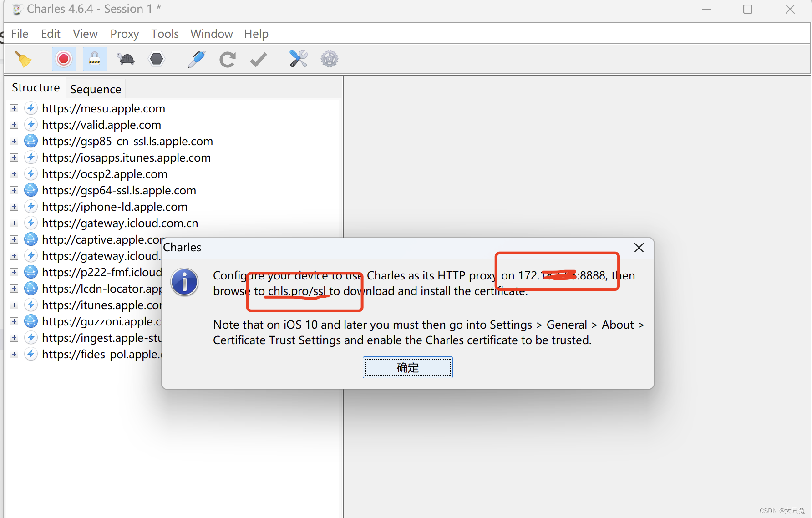Expand the valid.apple.com node
Image resolution: width=812 pixels, height=518 pixels.
point(14,125)
